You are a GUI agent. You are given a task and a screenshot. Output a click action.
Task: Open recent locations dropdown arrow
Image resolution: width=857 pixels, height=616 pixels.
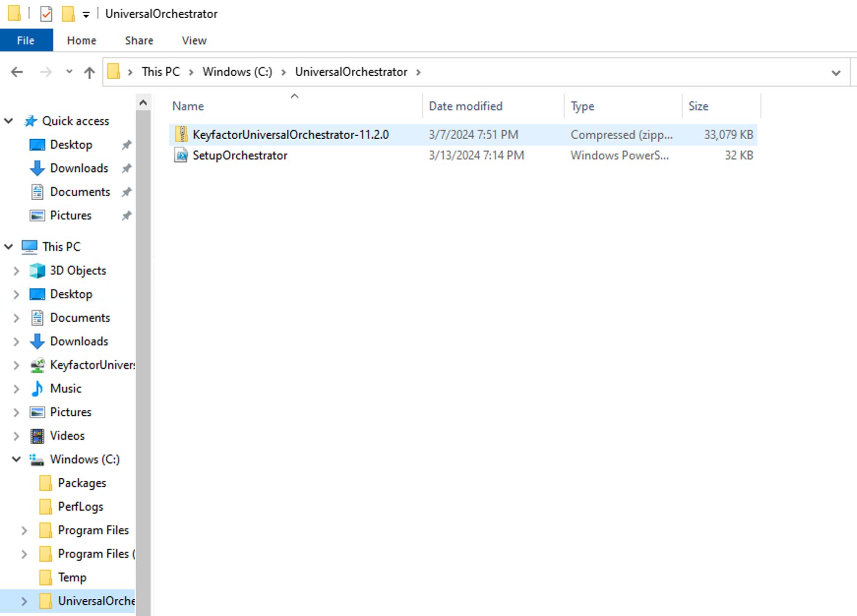coord(69,72)
